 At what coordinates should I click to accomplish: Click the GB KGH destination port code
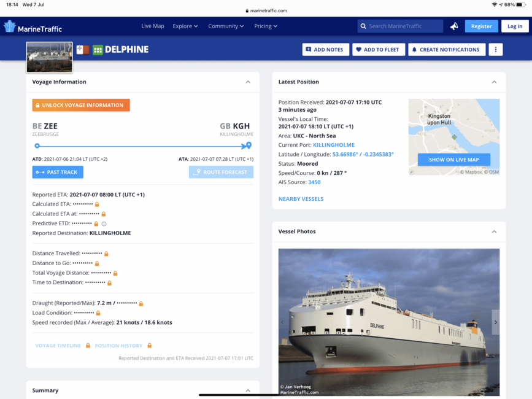pos(235,126)
